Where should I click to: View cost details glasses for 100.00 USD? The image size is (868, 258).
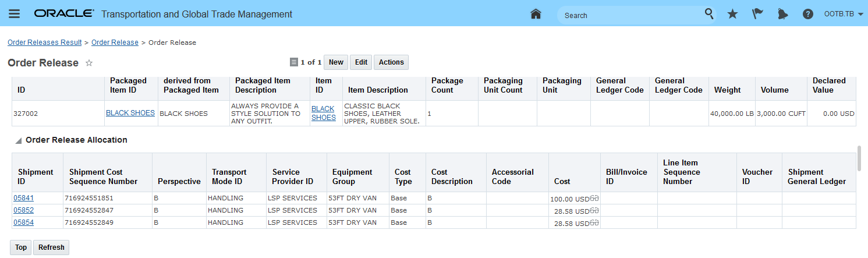point(594,198)
